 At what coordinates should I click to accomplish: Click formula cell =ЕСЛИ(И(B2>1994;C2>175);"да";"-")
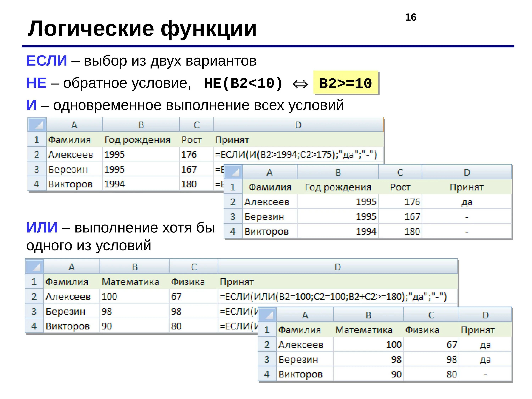click(x=296, y=154)
